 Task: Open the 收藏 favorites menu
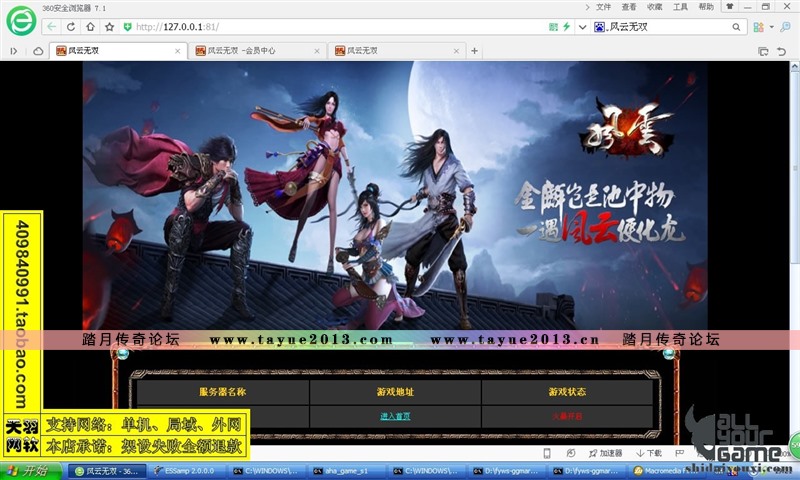pyautogui.click(x=654, y=6)
